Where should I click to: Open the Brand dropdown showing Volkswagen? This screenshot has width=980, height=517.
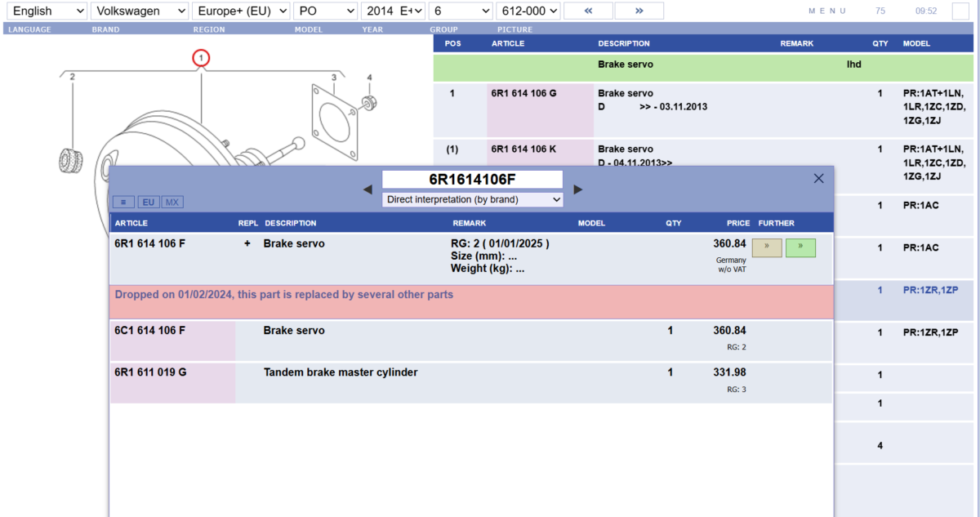[140, 11]
